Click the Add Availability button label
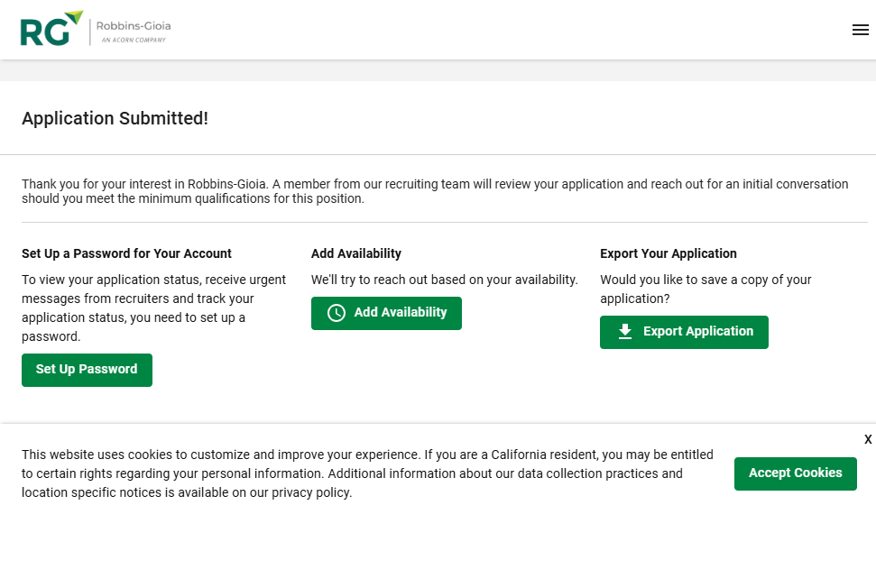 [401, 313]
